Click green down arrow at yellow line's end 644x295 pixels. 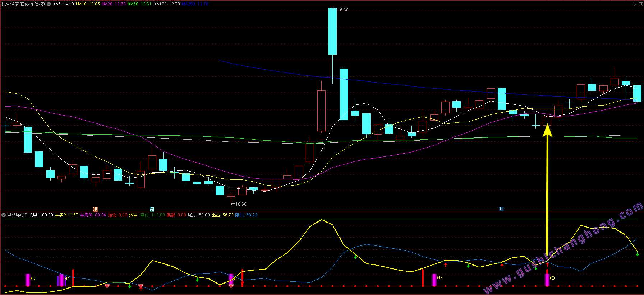[x=638, y=254]
